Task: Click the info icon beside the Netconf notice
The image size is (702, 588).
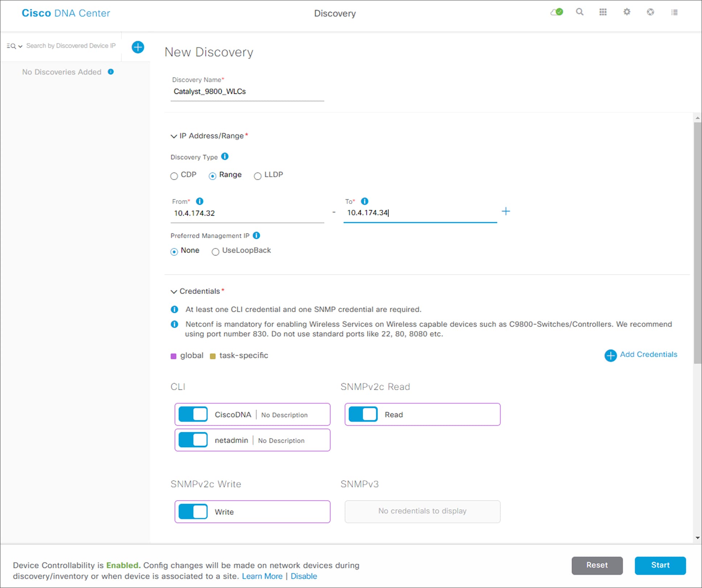Action: [x=175, y=324]
